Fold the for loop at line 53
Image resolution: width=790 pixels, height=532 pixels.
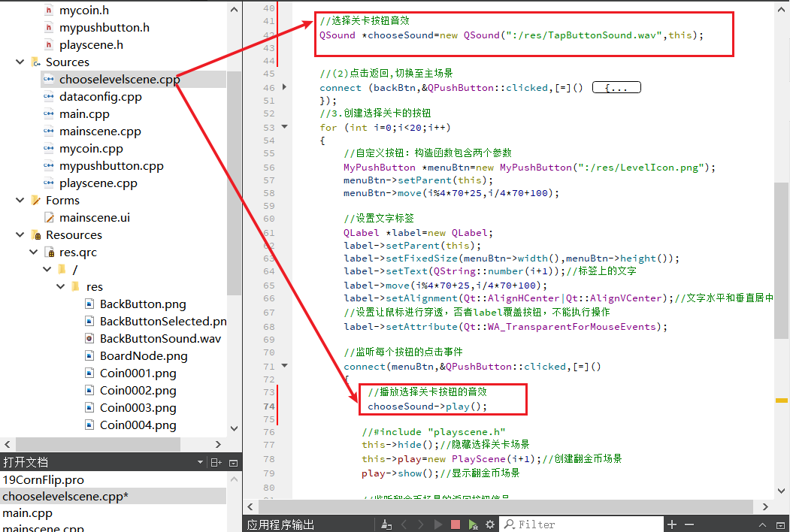[285, 127]
